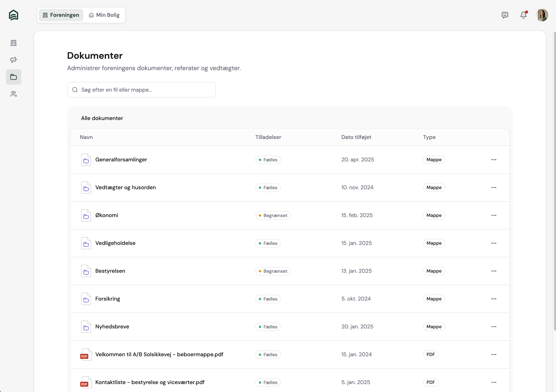Screen dimensions: 556x392
Task: Open options menu for Velkommen beboermappe PDF
Action: click(x=494, y=355)
